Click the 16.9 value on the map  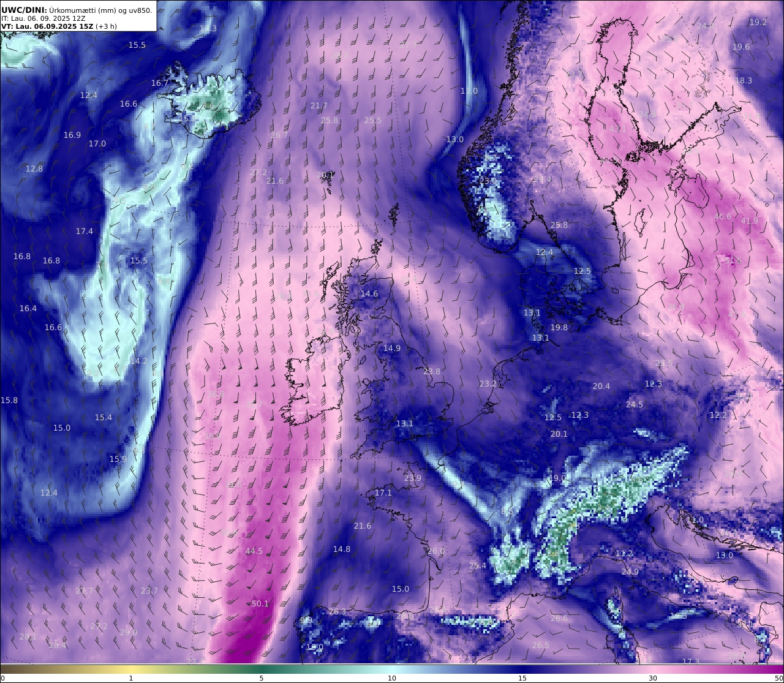click(72, 135)
